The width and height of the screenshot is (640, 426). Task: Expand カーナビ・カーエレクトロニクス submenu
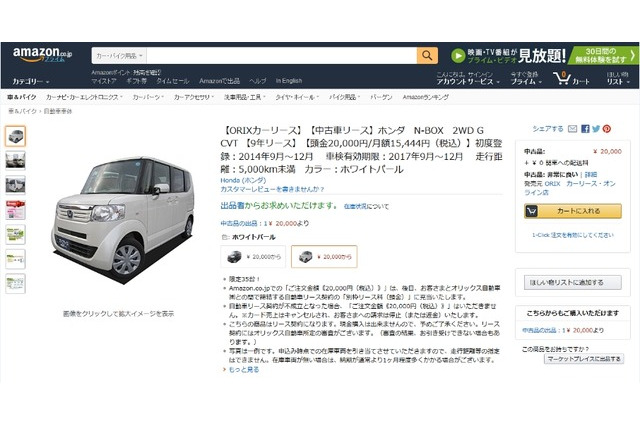click(84, 97)
